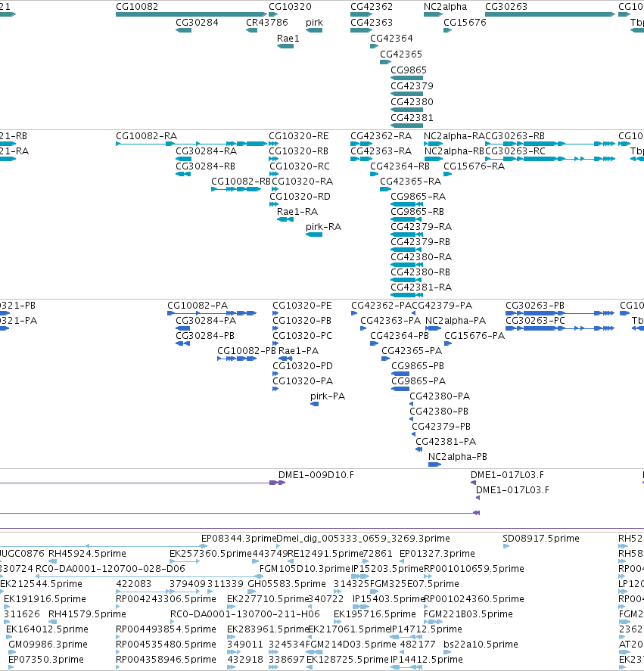Select protein CG42380-PA label
This screenshot has height=671, width=644.
[440, 396]
